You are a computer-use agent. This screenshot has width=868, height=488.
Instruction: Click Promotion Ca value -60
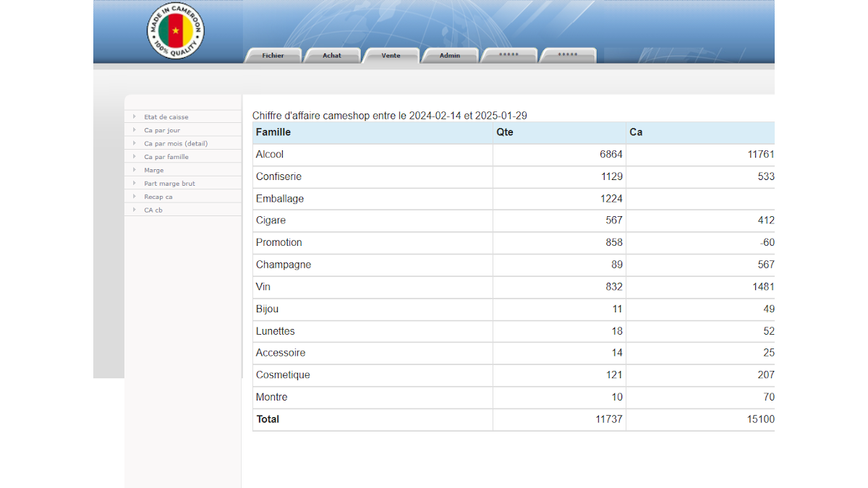point(768,243)
